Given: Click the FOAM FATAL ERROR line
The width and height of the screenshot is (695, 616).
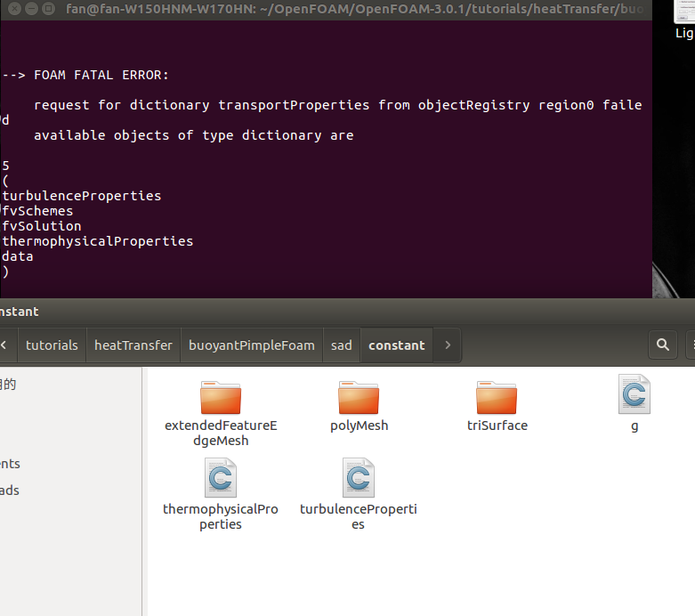Looking at the screenshot, I should pos(85,75).
